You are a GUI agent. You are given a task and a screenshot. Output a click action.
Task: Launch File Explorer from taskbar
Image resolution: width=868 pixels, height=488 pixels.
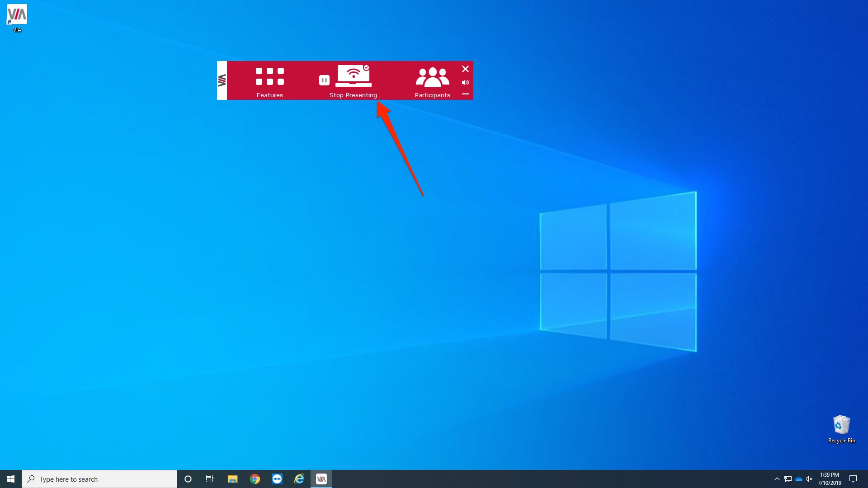(232, 479)
